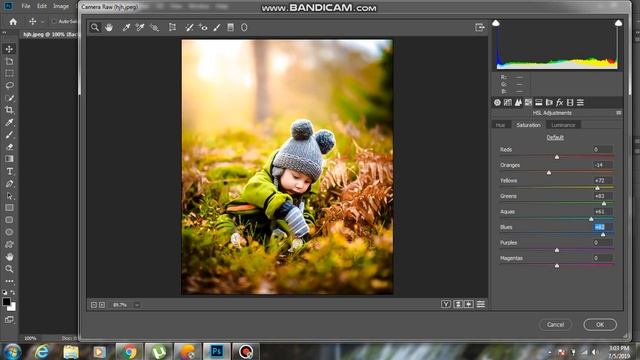Cycle before/after views with Y button
Screen dimensions: 640x360
[x=446, y=304]
